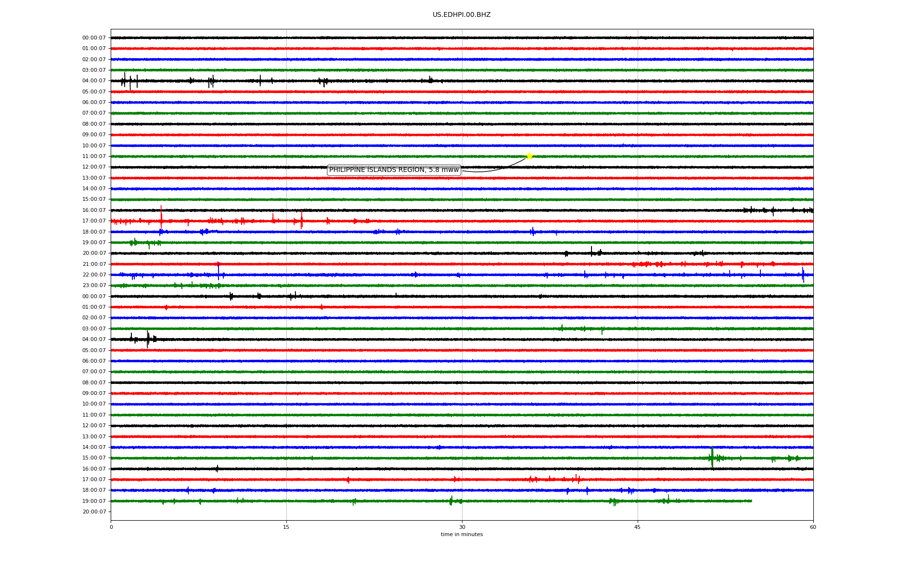Click the 11:00:07 label beside star trace

click(94, 156)
